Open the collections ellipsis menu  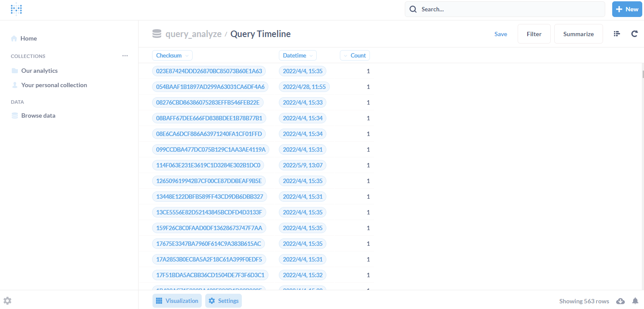pos(125,56)
